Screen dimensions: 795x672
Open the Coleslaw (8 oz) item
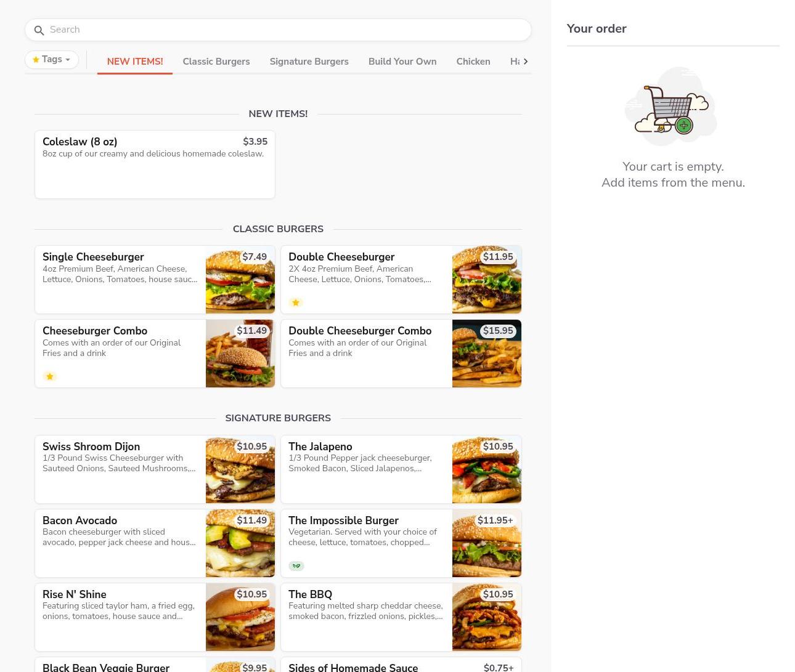[x=155, y=164]
